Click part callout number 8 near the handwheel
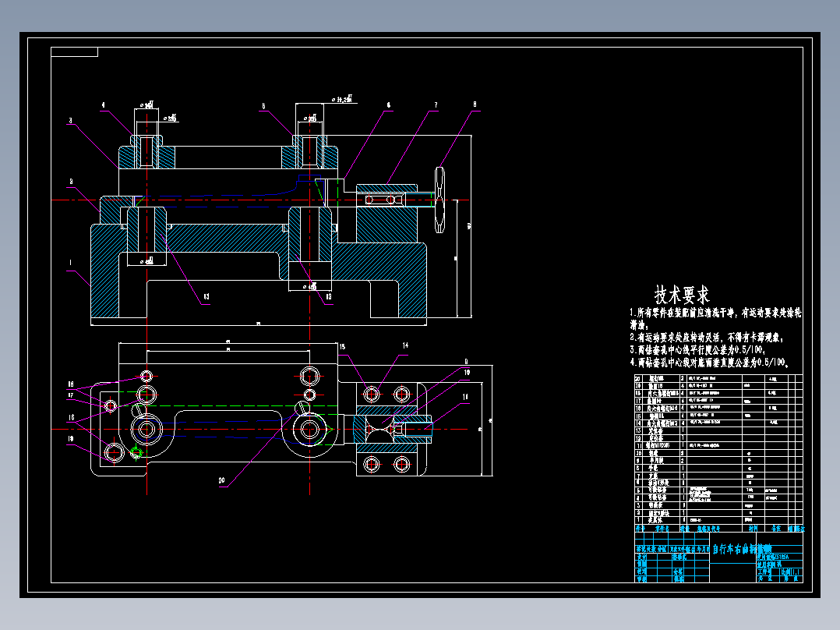 [x=475, y=104]
